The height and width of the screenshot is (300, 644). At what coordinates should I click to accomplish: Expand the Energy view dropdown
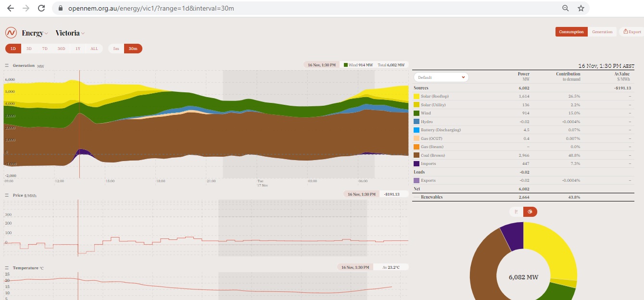point(35,33)
